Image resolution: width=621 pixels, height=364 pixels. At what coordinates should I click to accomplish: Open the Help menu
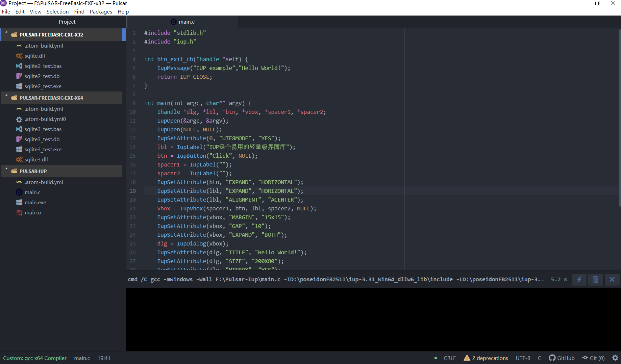coord(123,11)
